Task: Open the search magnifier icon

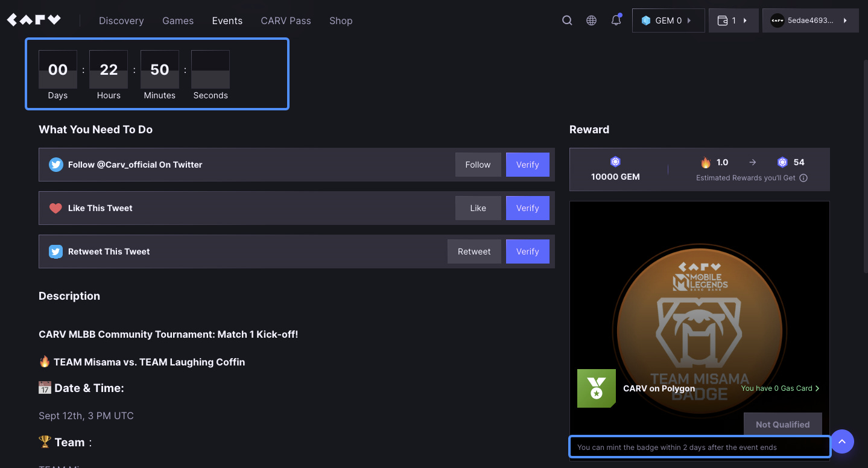Action: pos(567,21)
